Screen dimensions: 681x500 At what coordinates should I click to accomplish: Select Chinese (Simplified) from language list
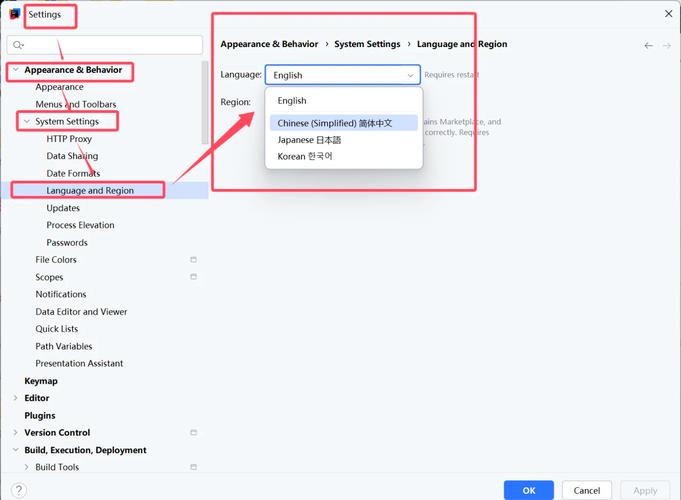pos(335,123)
